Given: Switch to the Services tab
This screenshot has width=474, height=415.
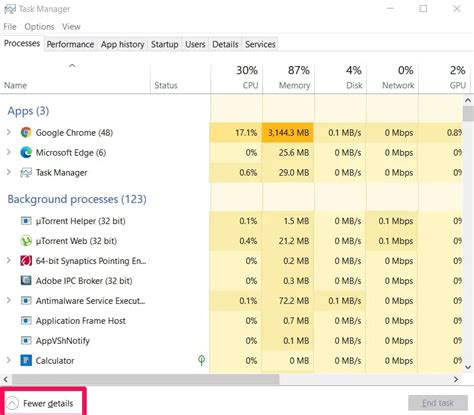Looking at the screenshot, I should pos(260,44).
